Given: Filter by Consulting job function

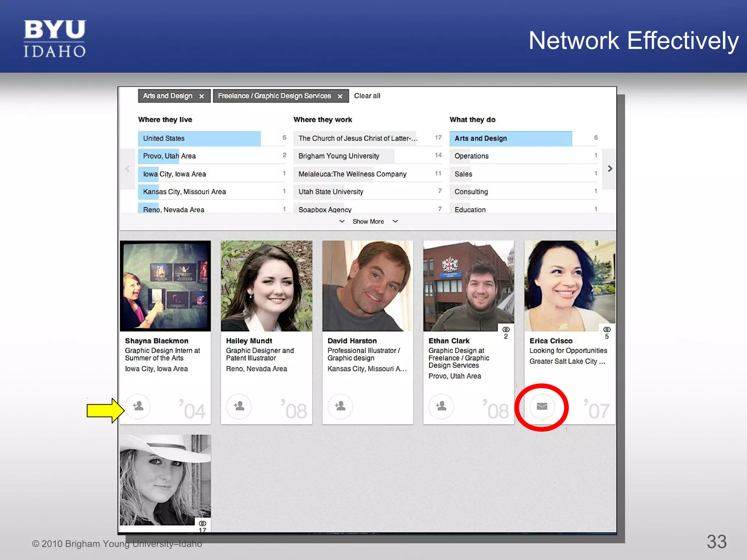Looking at the screenshot, I should [524, 192].
